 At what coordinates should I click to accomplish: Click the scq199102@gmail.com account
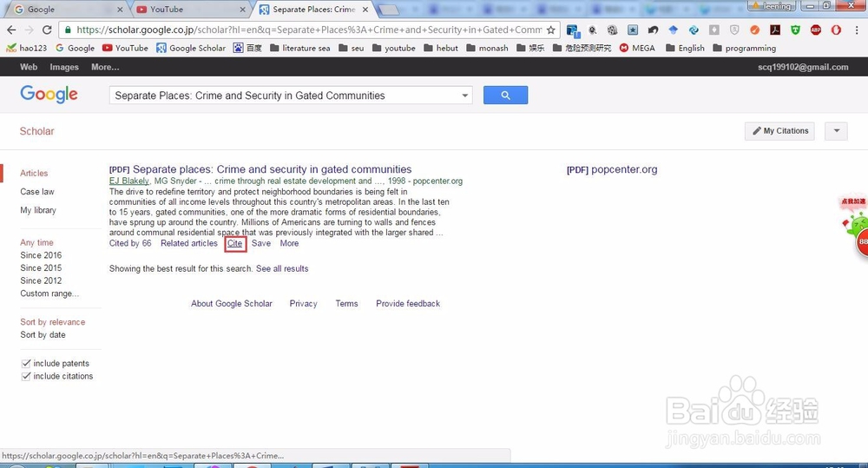point(803,67)
